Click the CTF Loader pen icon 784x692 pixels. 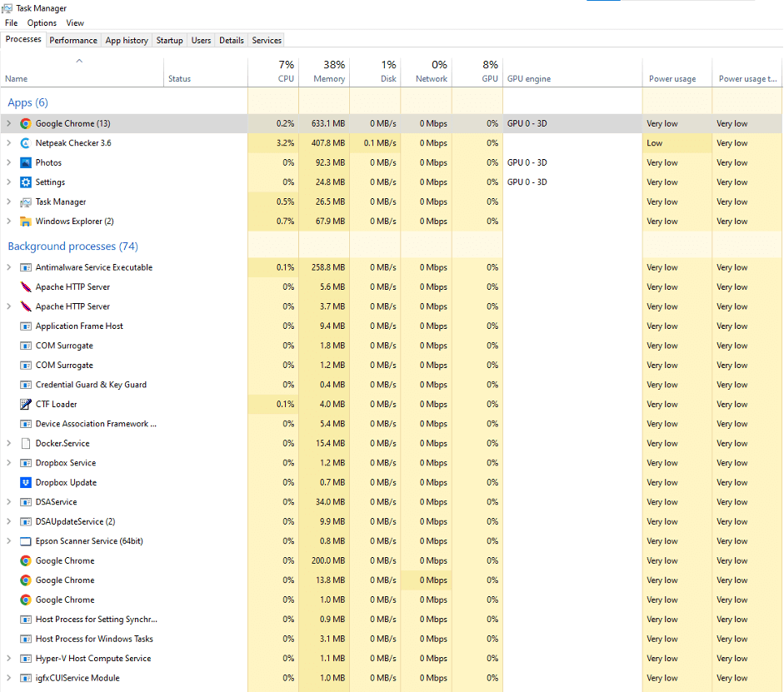click(26, 404)
